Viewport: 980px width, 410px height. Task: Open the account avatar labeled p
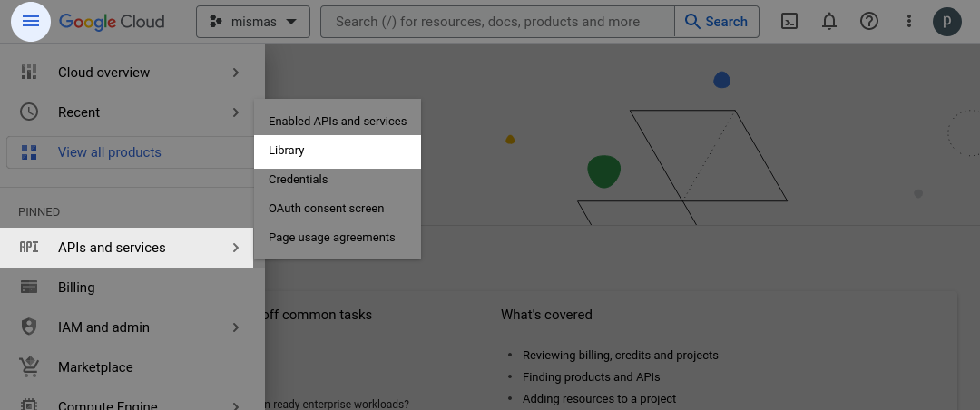[x=947, y=22]
